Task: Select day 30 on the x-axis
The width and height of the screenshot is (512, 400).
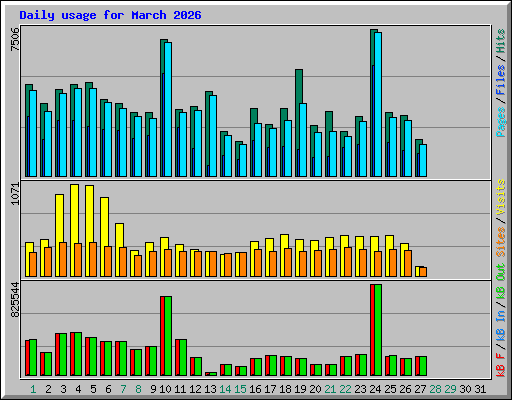Action: point(465,389)
